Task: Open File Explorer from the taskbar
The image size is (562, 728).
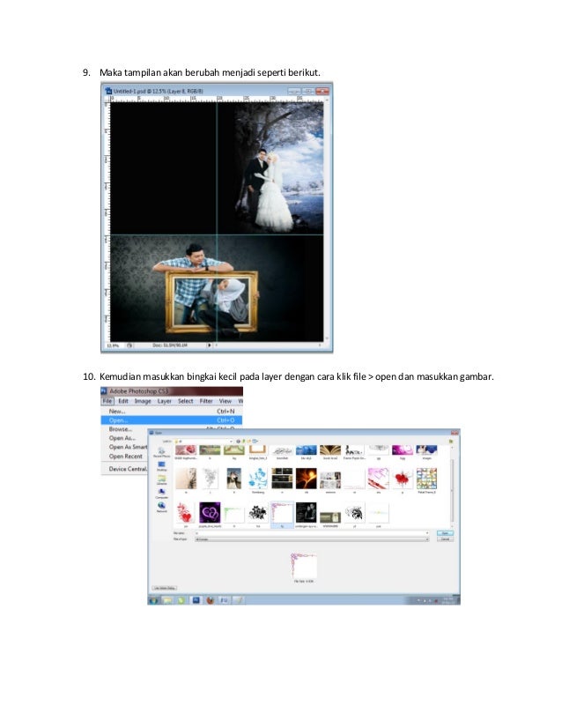Action: tap(167, 600)
